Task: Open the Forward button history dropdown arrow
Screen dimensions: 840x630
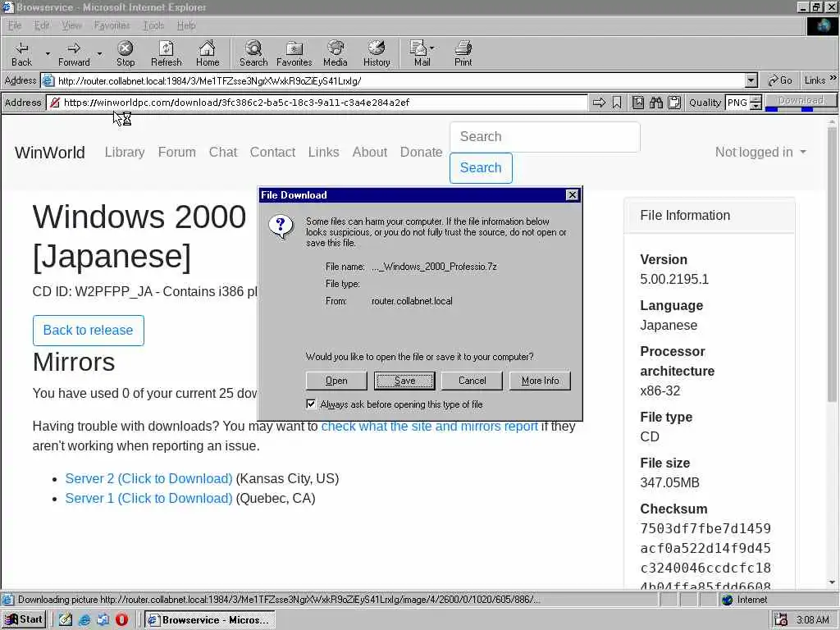Action: tap(99, 53)
